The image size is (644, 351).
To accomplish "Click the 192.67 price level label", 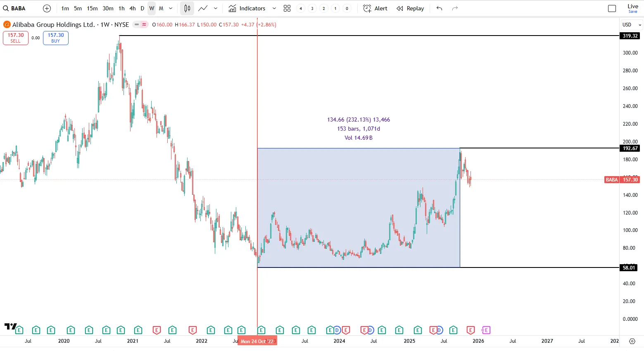I will point(630,148).
